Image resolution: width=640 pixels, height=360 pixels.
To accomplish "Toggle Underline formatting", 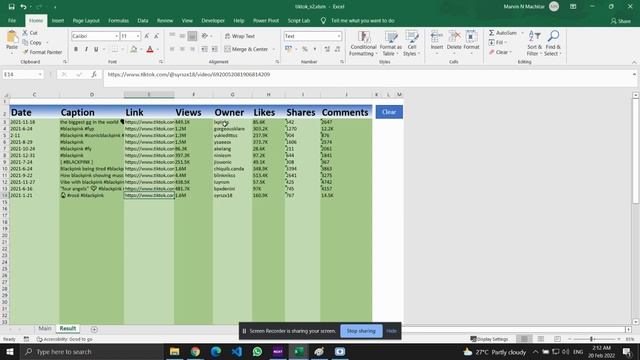I will tap(96, 49).
